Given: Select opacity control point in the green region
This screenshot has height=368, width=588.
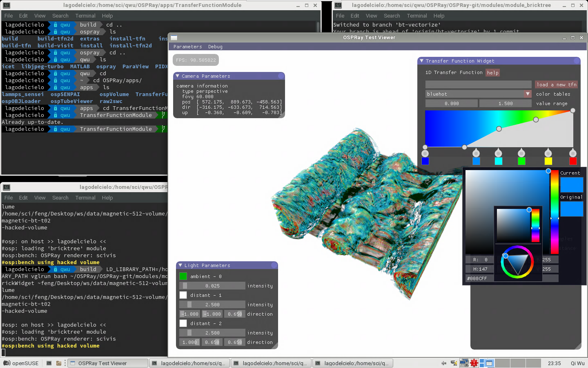Looking at the screenshot, I should pyautogui.click(x=536, y=120).
